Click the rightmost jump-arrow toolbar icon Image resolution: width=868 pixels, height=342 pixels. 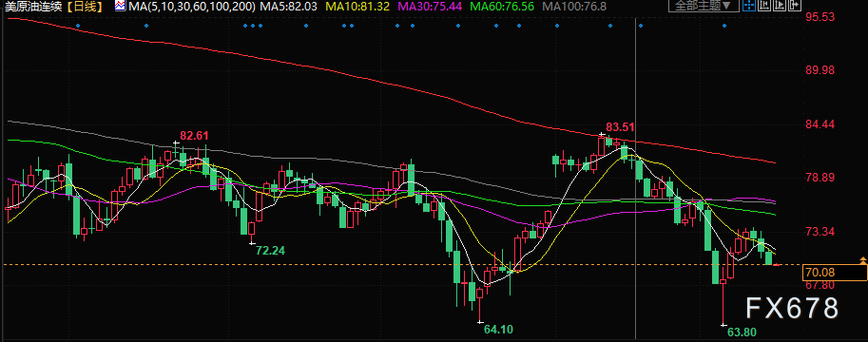pyautogui.click(x=795, y=5)
